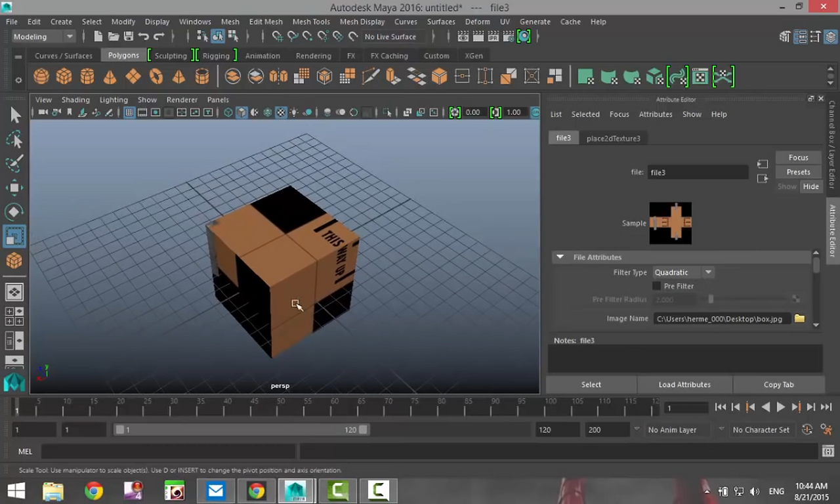Viewport: 840px width, 504px height.
Task: Create a polygon sphere from the shelf
Action: coord(41,77)
